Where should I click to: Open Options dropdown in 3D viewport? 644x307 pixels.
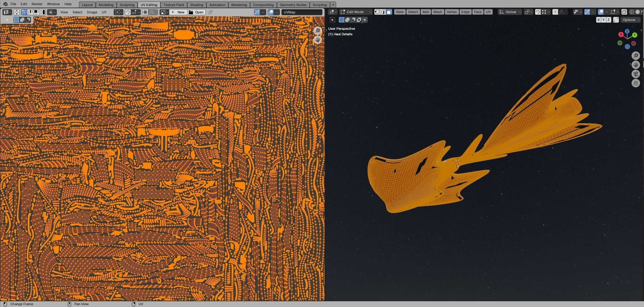631,20
